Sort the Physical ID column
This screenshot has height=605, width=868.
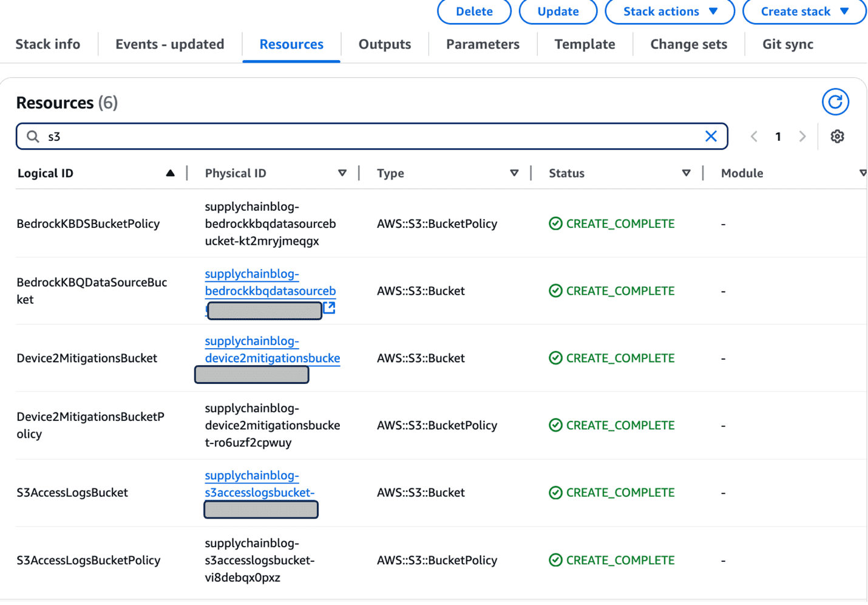[342, 173]
